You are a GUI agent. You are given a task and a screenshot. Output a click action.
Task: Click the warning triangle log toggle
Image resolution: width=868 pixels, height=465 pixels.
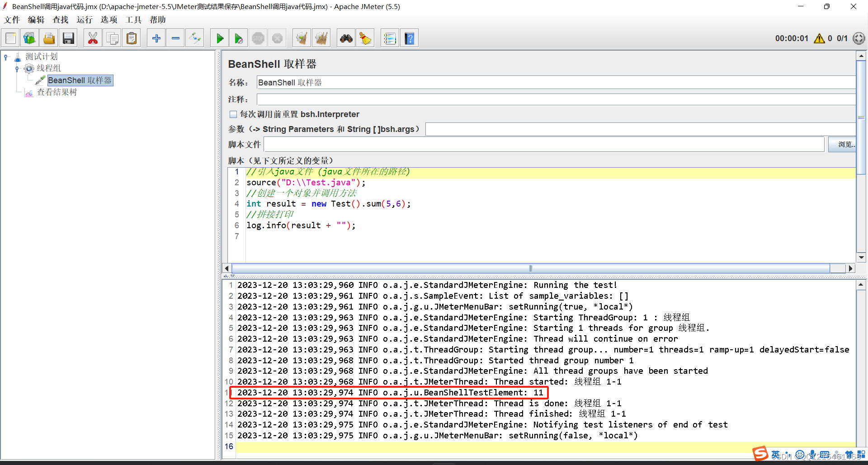coord(819,38)
